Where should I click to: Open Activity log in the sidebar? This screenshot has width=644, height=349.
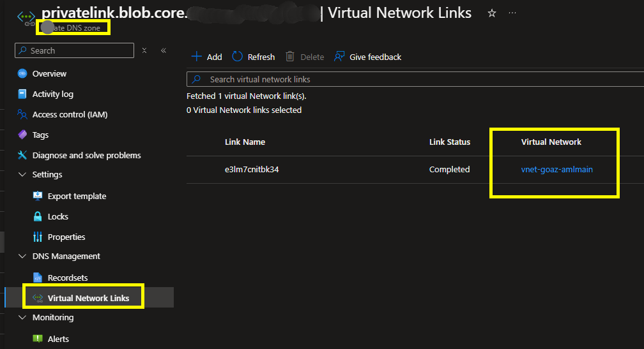53,94
